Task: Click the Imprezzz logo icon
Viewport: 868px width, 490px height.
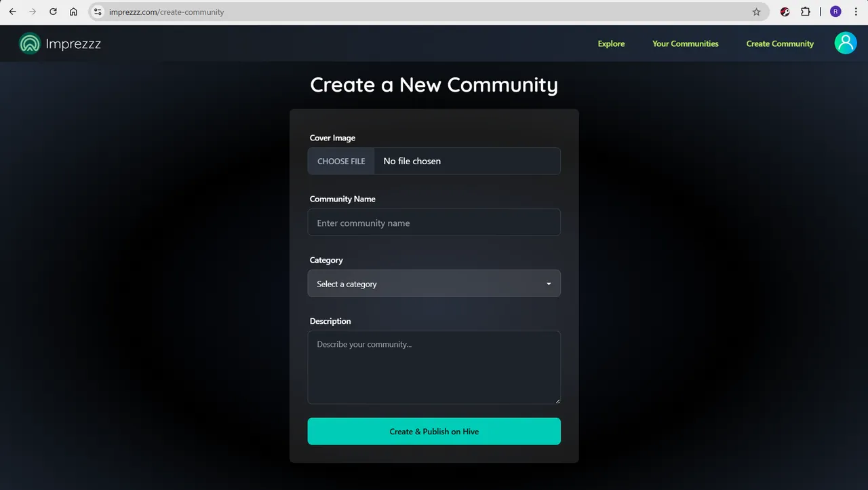Action: (x=30, y=43)
